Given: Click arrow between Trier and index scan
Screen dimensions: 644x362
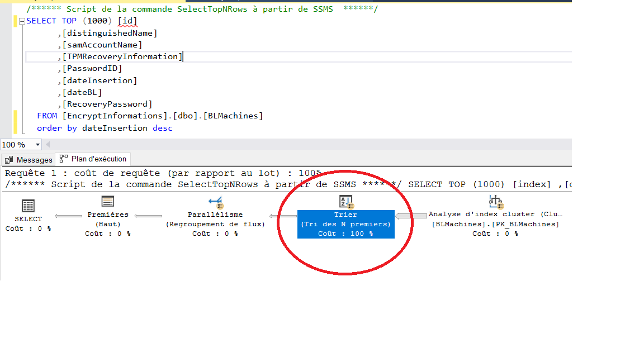Looking at the screenshot, I should 411,216.
